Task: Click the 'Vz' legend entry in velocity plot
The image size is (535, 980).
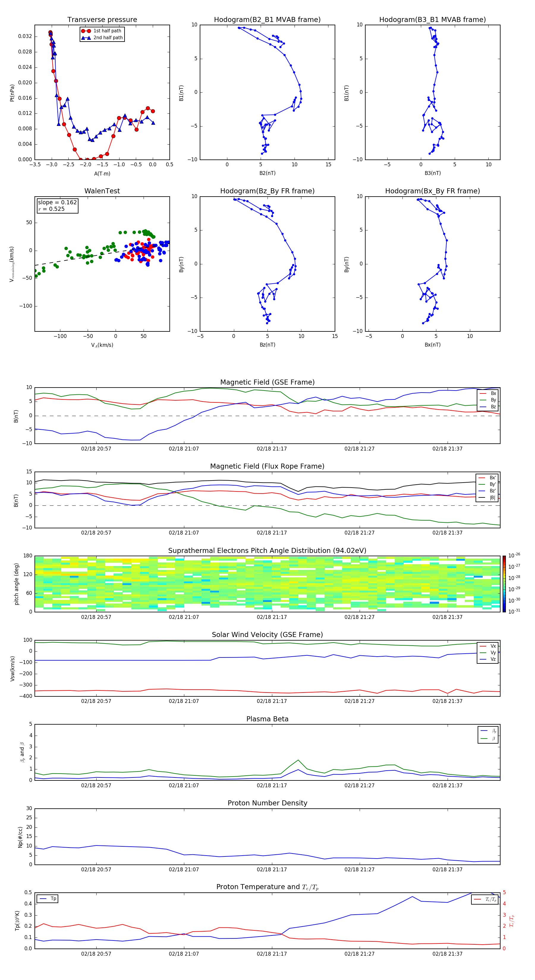Action: tap(488, 659)
